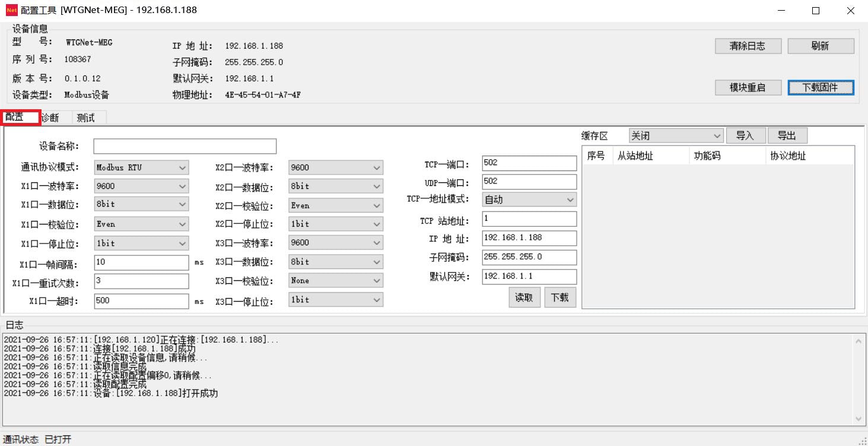
Task: Click the 功能码 column header
Action: (x=726, y=156)
